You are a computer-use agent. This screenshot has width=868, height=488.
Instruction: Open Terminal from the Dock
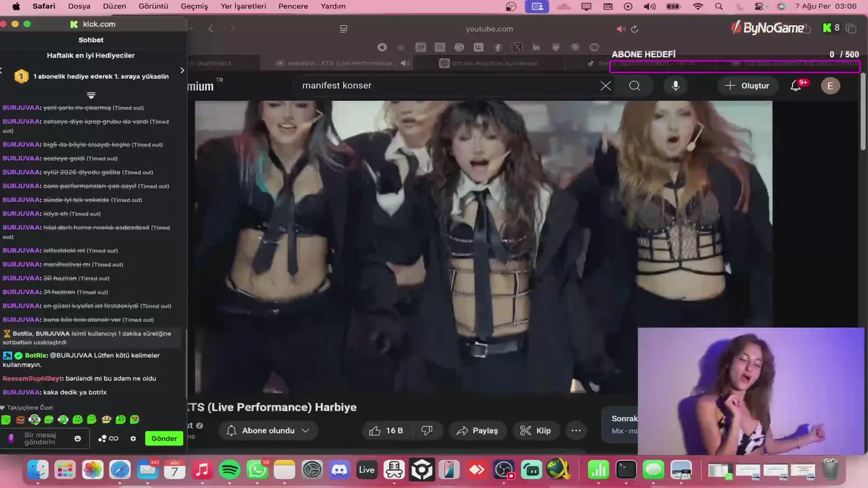click(x=626, y=469)
